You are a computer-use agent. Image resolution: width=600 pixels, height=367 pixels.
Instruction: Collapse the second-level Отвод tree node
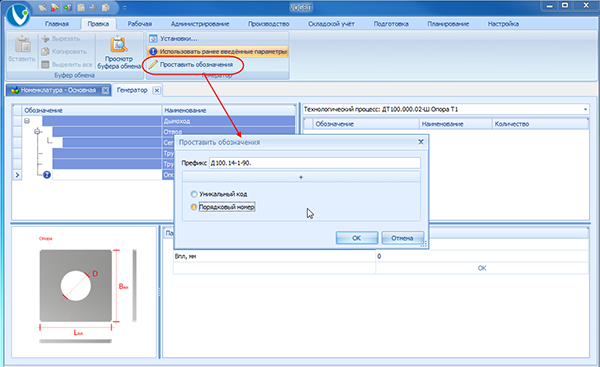[x=37, y=132]
